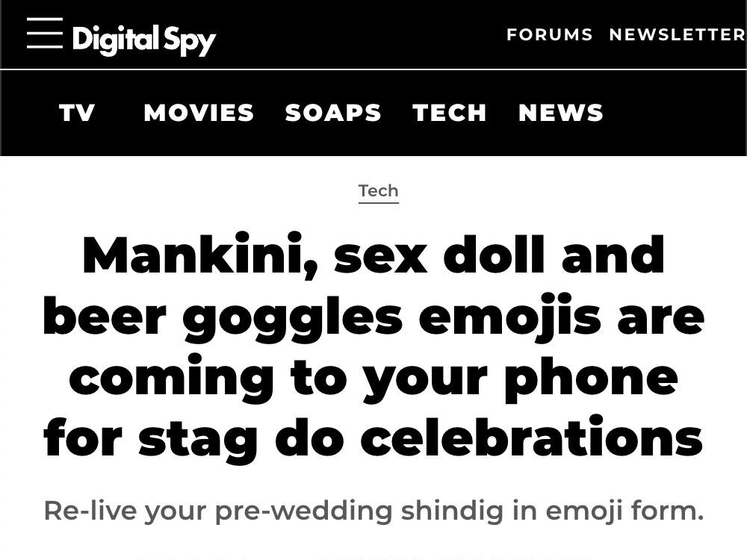
Task: Select the MOVIES navigation item
Action: tap(199, 113)
